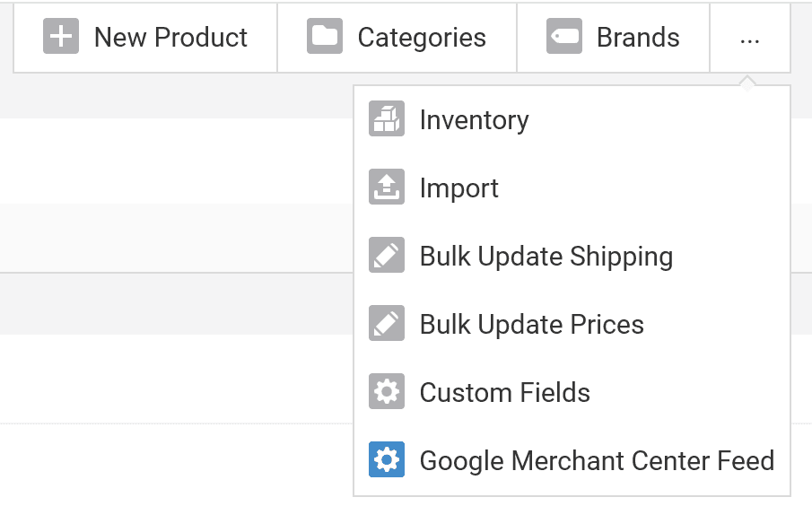
Task: Click the folder icon beside Categories
Action: point(325,37)
